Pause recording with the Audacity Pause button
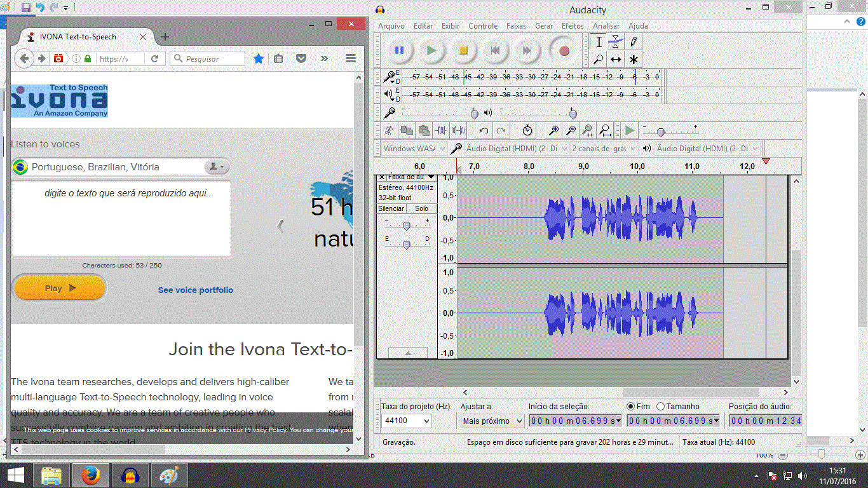Image resolution: width=868 pixels, height=488 pixels. point(399,50)
